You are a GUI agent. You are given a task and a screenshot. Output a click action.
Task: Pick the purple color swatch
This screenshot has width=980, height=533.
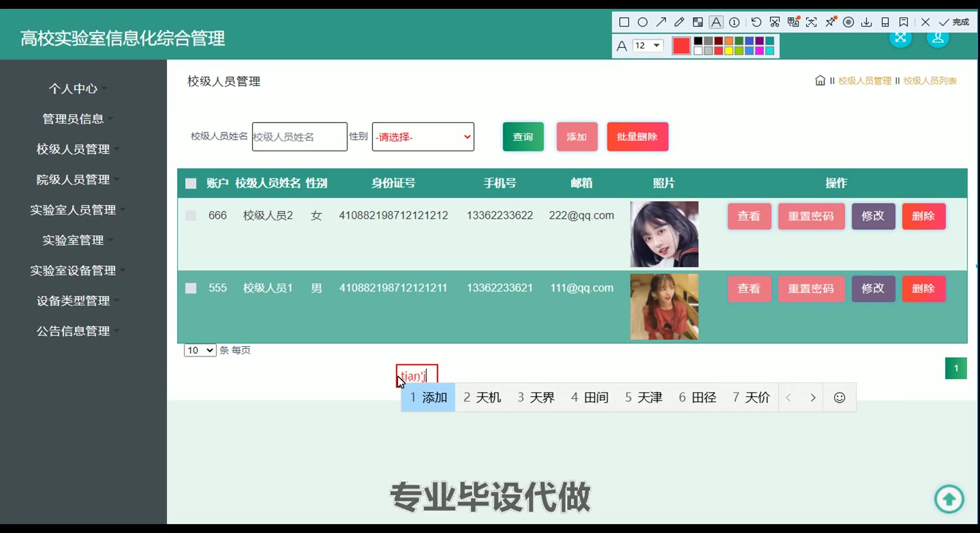tap(759, 41)
